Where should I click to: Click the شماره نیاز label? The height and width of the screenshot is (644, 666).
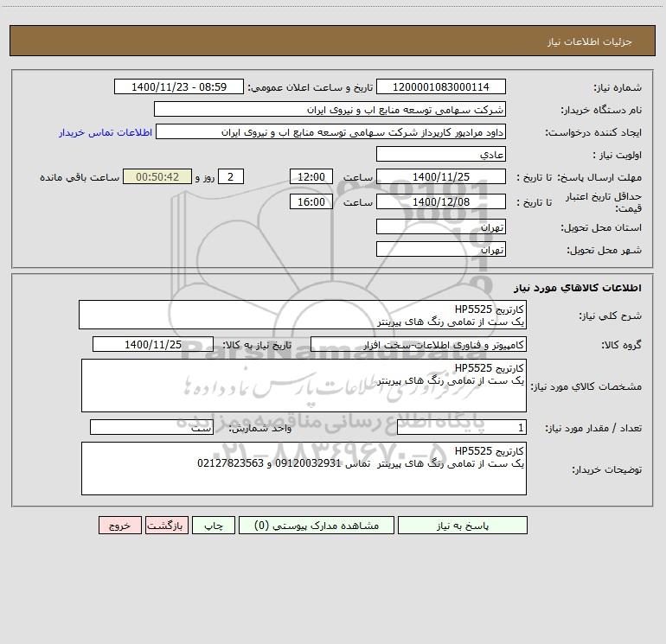click(618, 87)
